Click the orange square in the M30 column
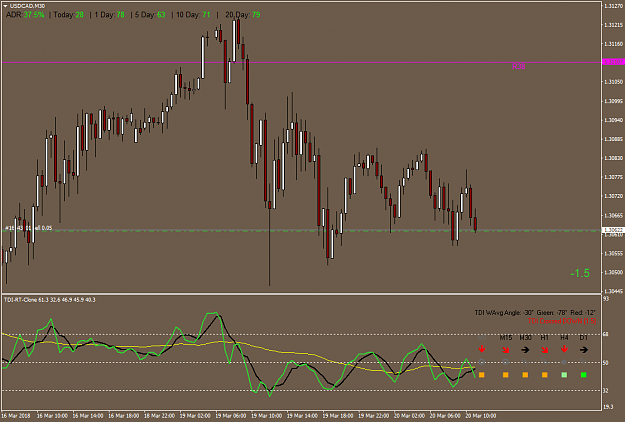The height and width of the screenshot is (422, 625). (x=525, y=375)
